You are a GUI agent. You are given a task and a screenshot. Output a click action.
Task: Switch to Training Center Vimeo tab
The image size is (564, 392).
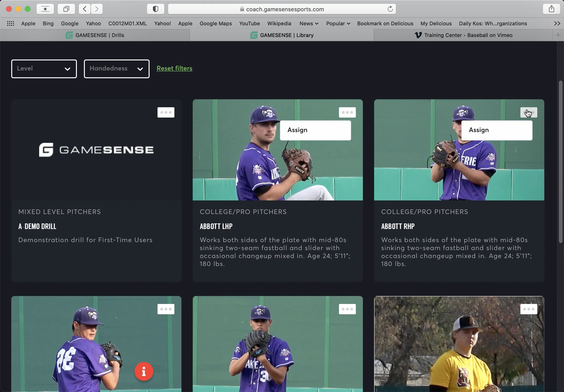point(463,35)
